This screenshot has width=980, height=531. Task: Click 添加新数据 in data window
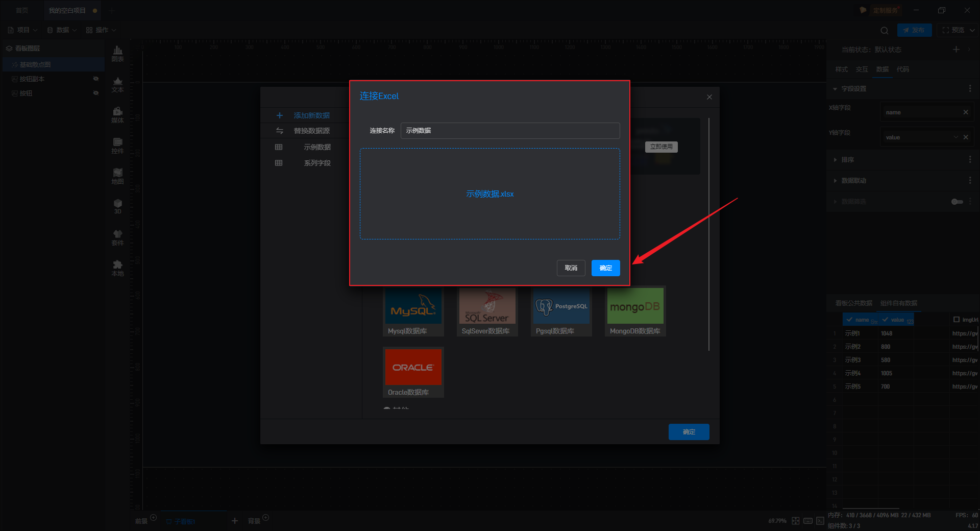(x=311, y=115)
